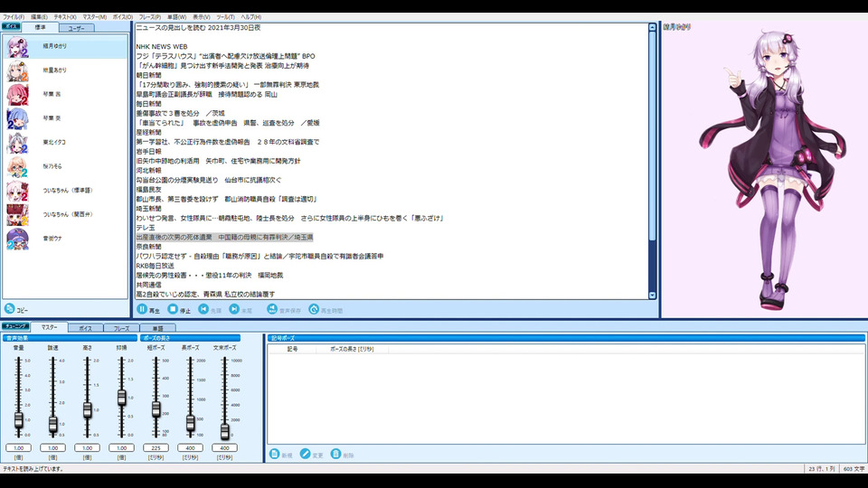Click the 話速 value field
The width and height of the screenshot is (868, 488).
52,447
